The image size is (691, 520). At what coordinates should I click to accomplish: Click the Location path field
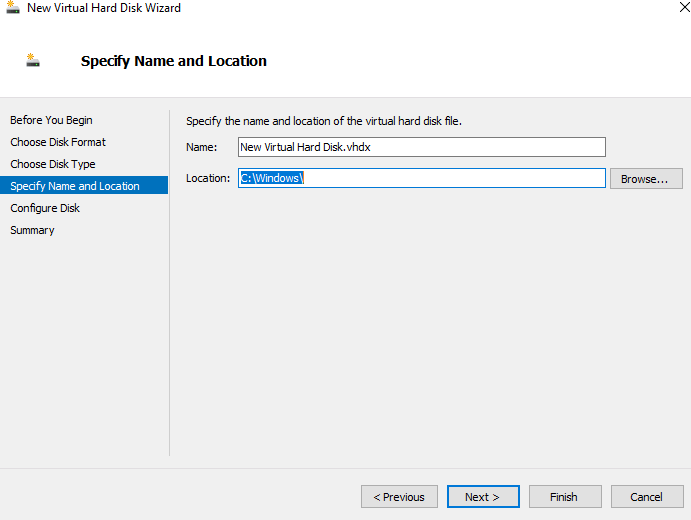pos(422,178)
